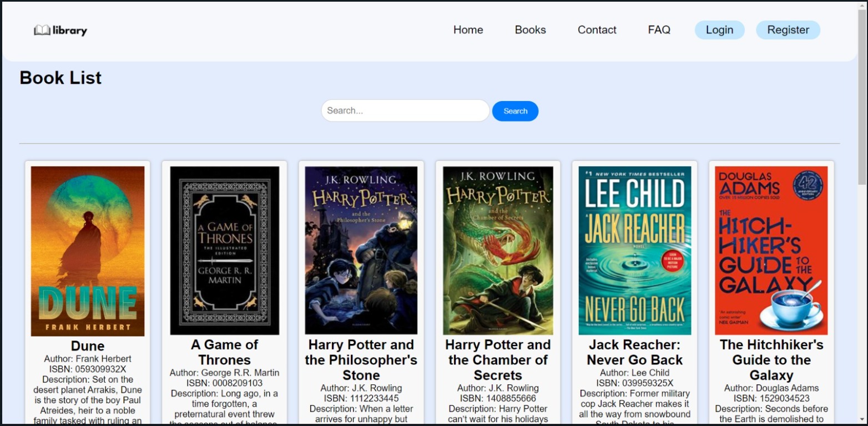Open the Books menu item
The height and width of the screenshot is (426, 868).
click(x=530, y=30)
